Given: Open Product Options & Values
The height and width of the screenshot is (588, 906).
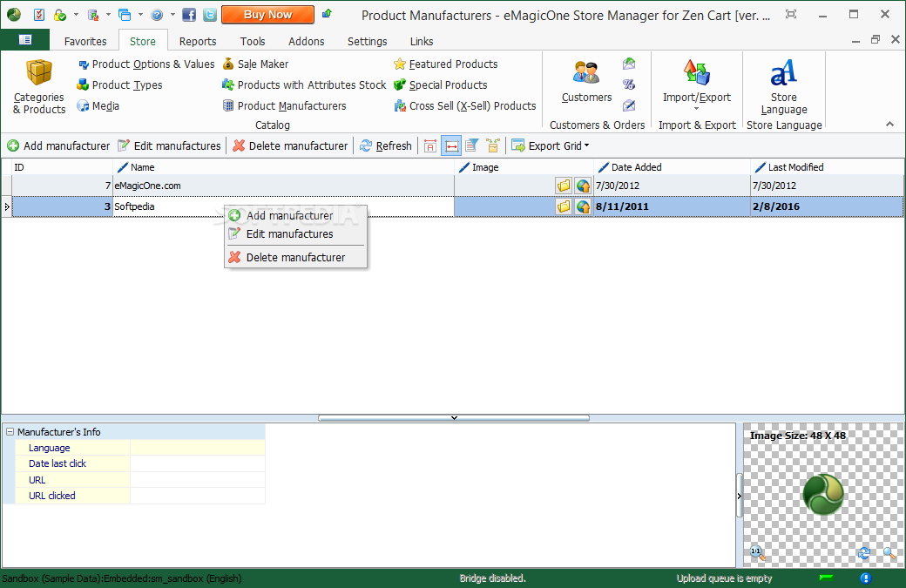Looking at the screenshot, I should click(146, 64).
